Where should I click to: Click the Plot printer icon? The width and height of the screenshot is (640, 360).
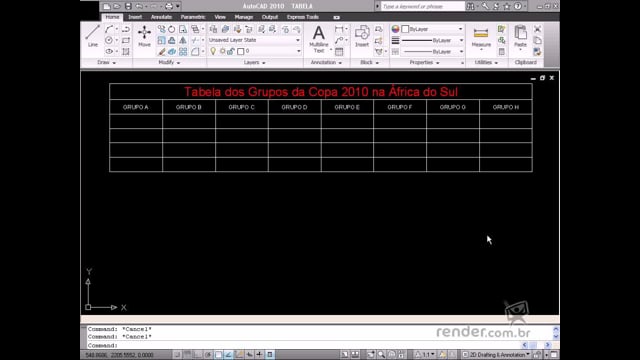coord(169,6)
